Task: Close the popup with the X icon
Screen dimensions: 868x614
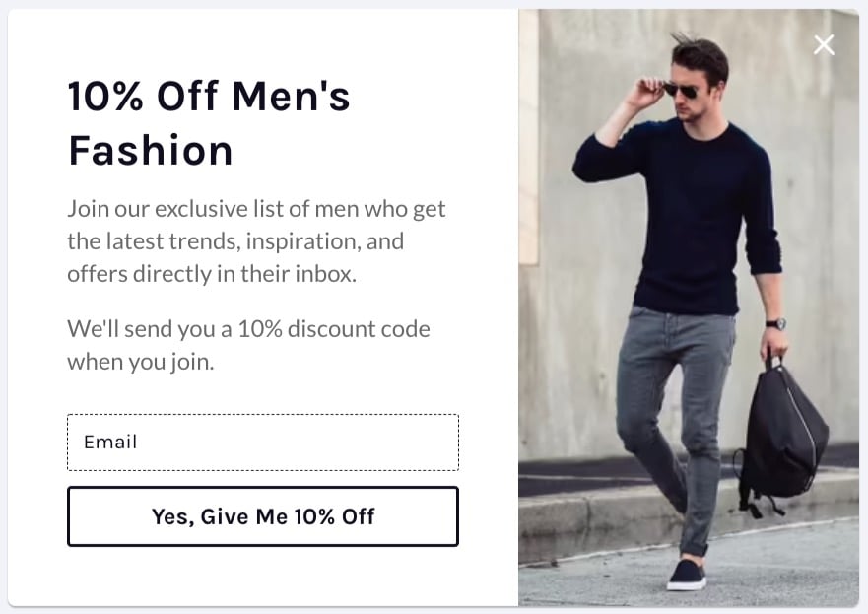Action: [x=824, y=45]
